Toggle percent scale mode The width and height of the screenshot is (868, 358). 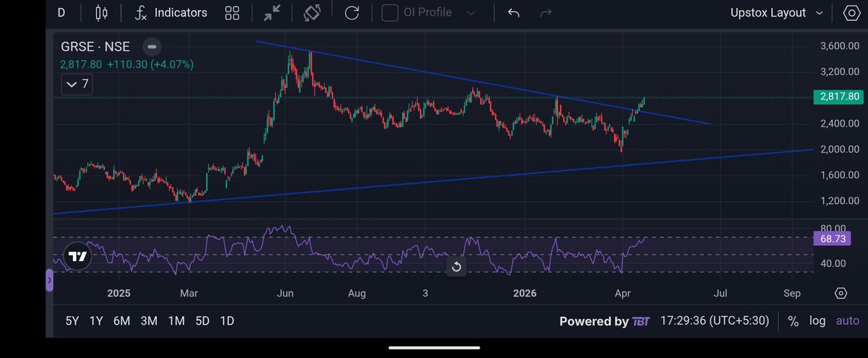(x=793, y=321)
